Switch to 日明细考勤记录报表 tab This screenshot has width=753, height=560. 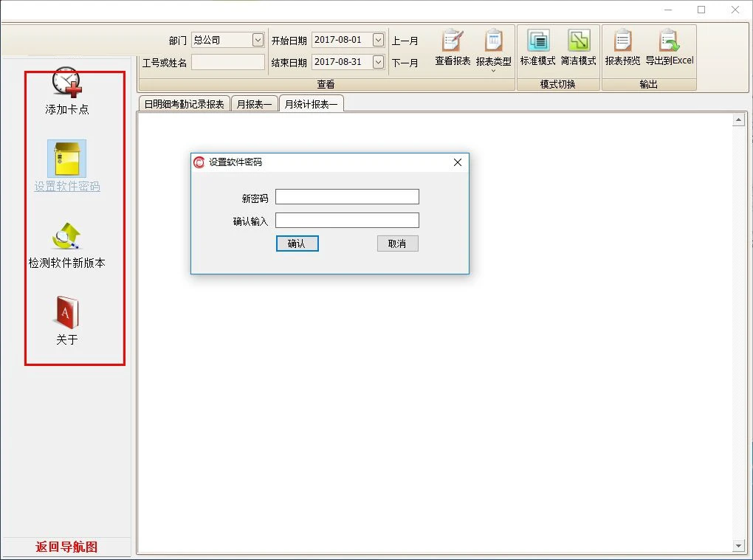click(x=184, y=104)
